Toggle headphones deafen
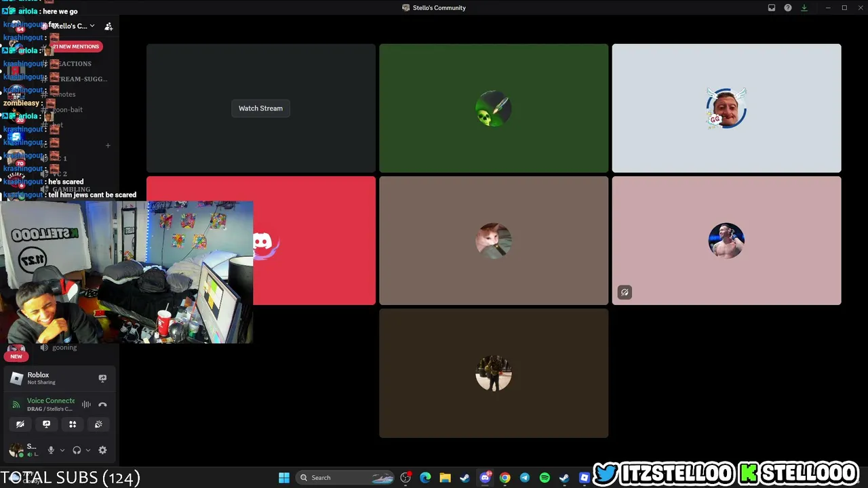The image size is (868, 488). [77, 450]
